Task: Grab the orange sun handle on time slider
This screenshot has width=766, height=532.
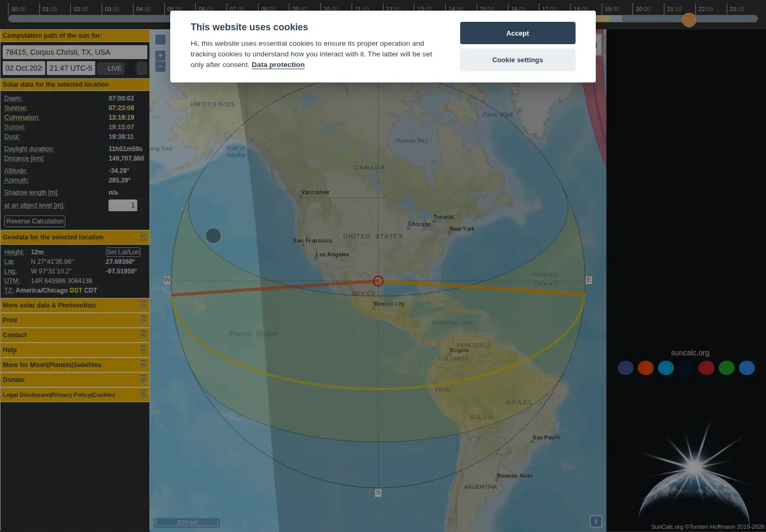Action: coord(689,20)
